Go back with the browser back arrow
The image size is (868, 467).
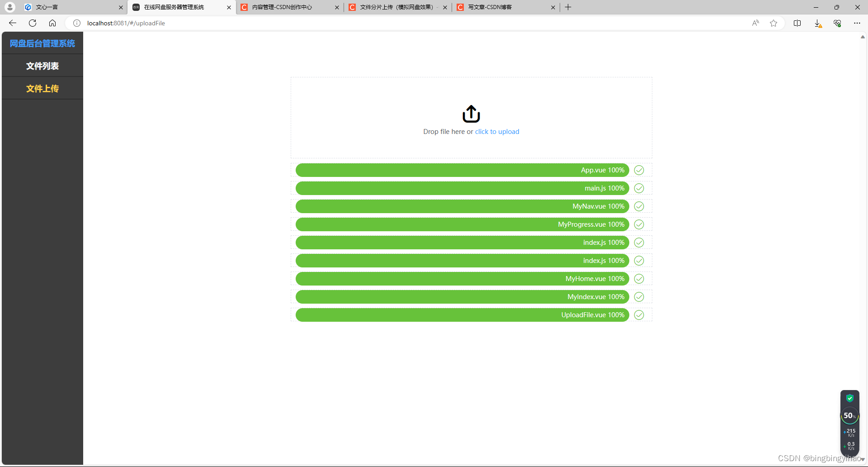[13, 23]
